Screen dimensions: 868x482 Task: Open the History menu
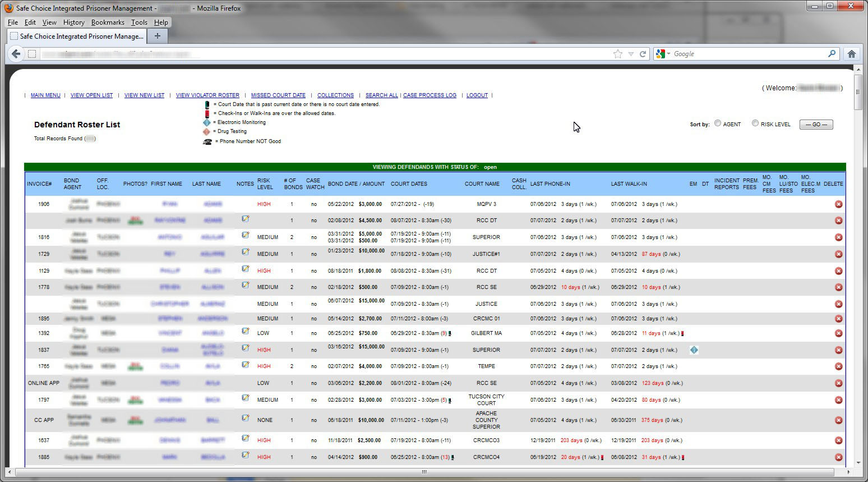coord(73,22)
